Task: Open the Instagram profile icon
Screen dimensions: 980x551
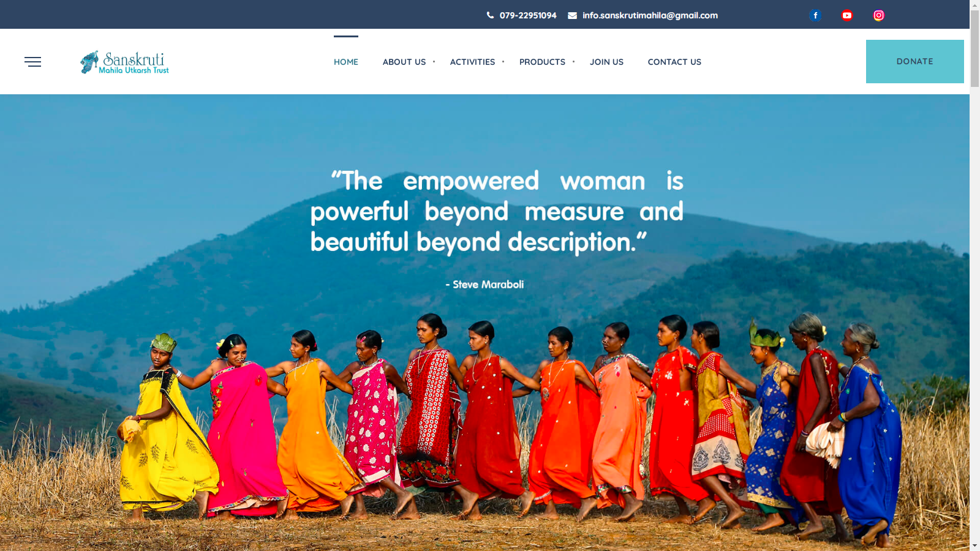Action: point(879,15)
